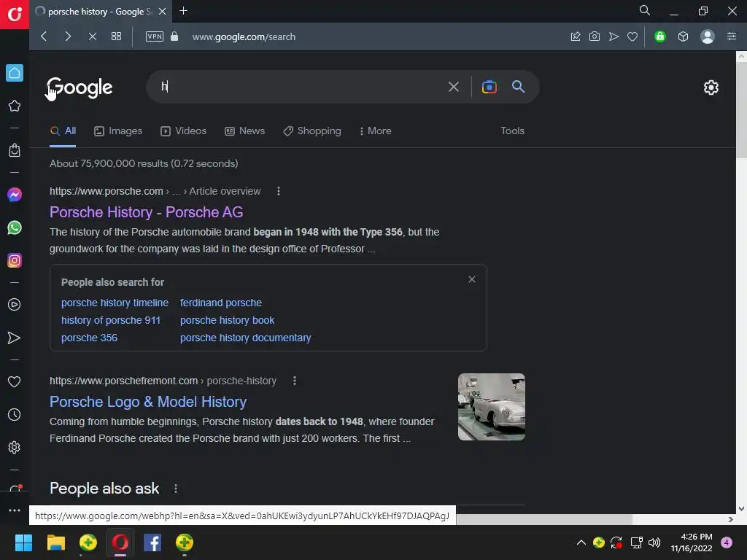This screenshot has height=560, width=747.
Task: Open People also ask options menu
Action: point(176,489)
